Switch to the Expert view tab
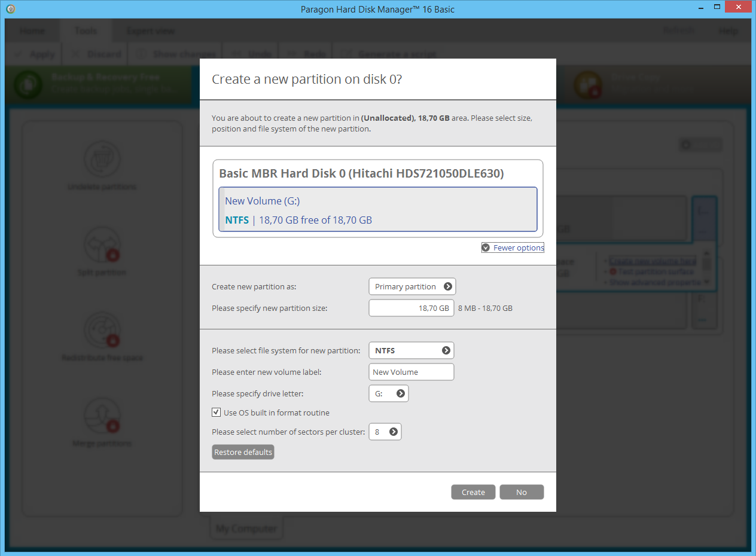The width and height of the screenshot is (756, 556). tap(151, 31)
